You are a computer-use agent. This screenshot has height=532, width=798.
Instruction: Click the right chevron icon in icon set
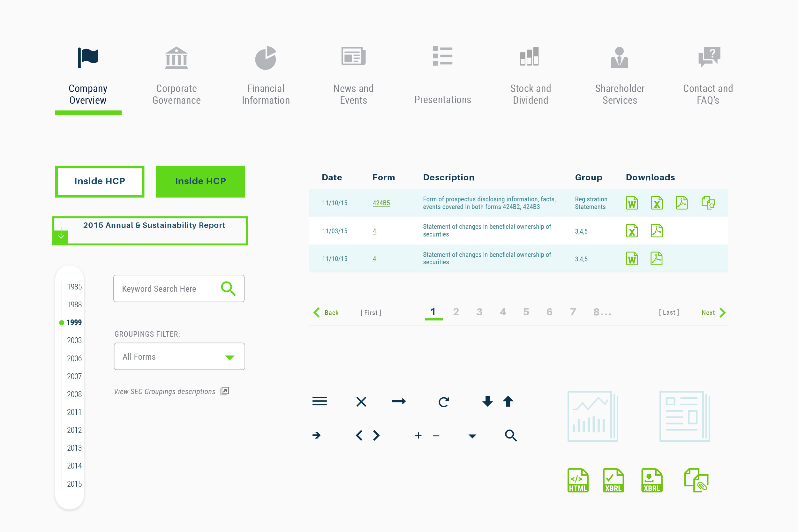(x=376, y=435)
